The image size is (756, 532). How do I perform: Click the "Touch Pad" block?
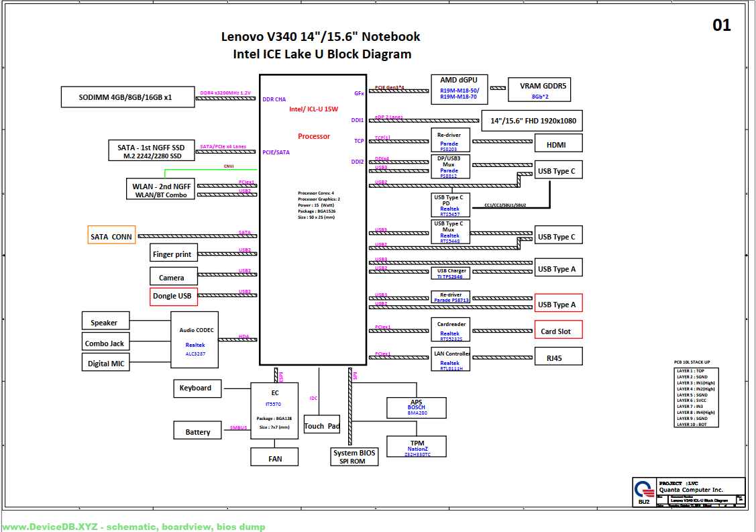click(322, 425)
